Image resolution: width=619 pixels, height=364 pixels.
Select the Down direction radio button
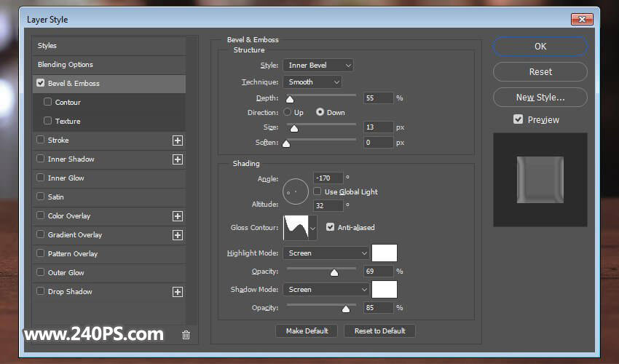(320, 113)
